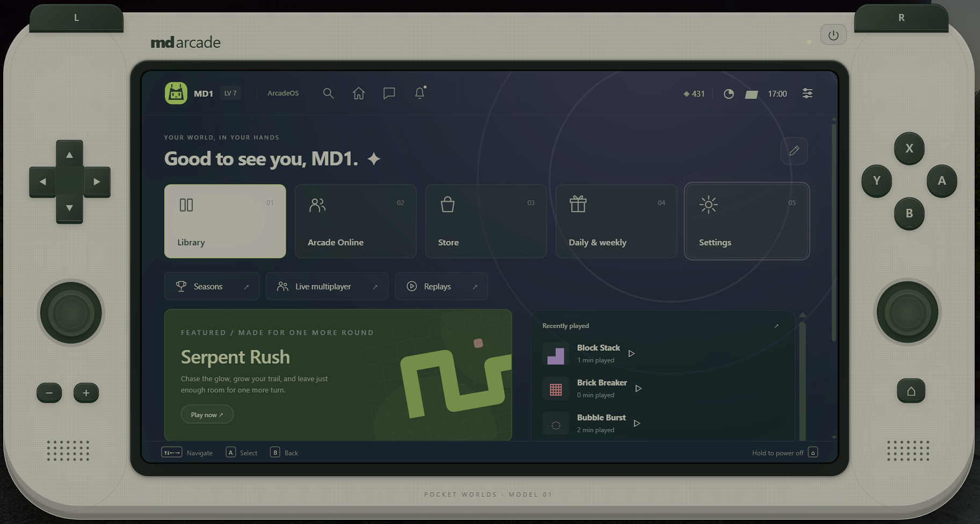Image resolution: width=980 pixels, height=524 pixels.
Task: Open the Store tile
Action: coord(486,221)
